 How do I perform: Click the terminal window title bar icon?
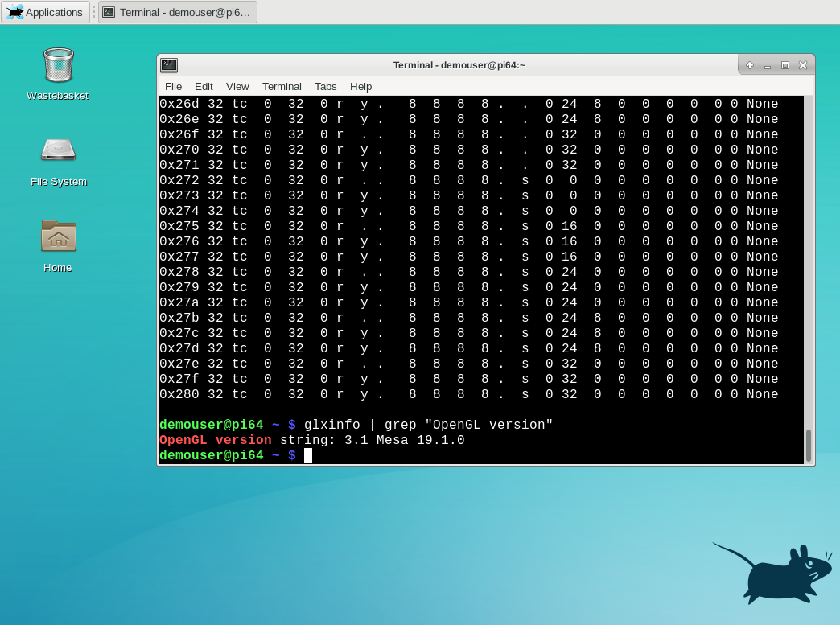(169, 65)
